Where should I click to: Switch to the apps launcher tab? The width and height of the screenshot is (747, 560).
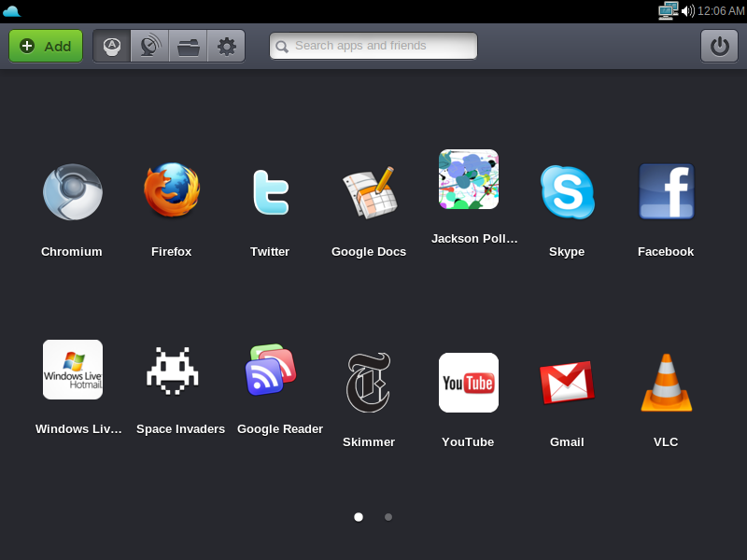[112, 46]
